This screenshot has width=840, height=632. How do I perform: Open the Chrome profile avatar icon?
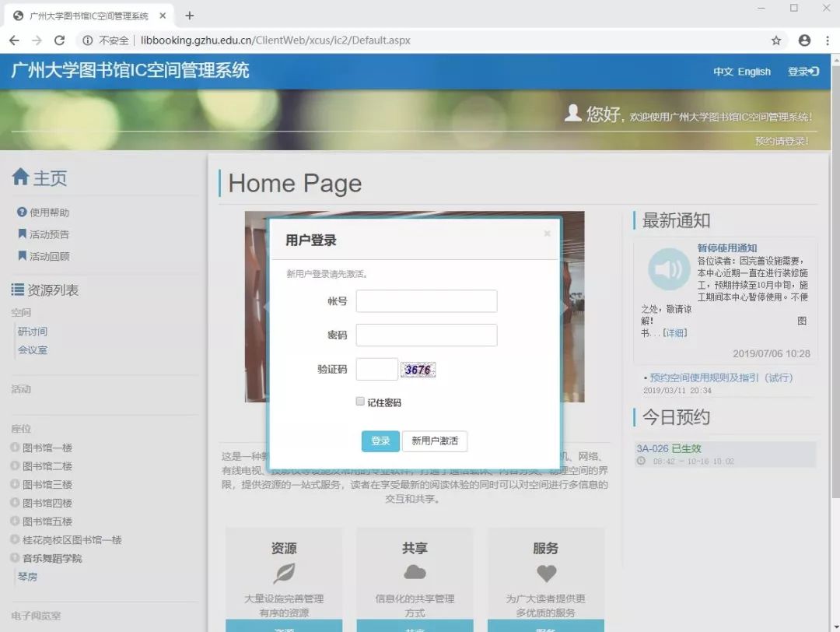coord(804,40)
